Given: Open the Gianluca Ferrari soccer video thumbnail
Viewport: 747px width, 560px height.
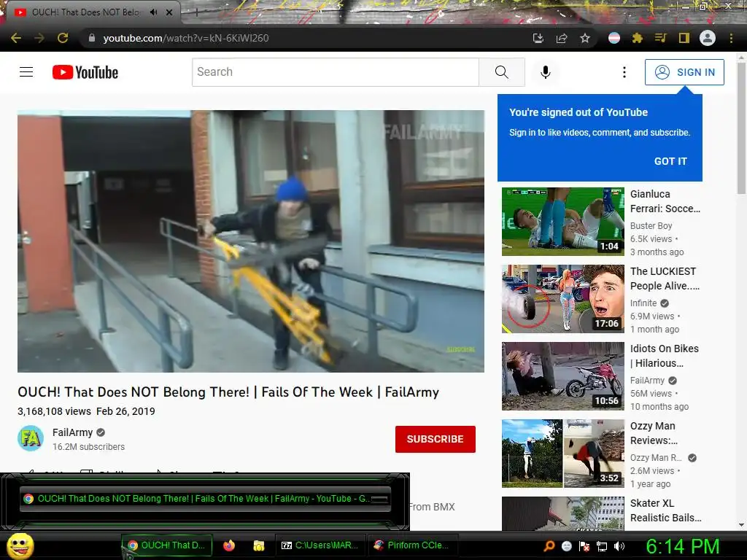Looking at the screenshot, I should tap(563, 222).
